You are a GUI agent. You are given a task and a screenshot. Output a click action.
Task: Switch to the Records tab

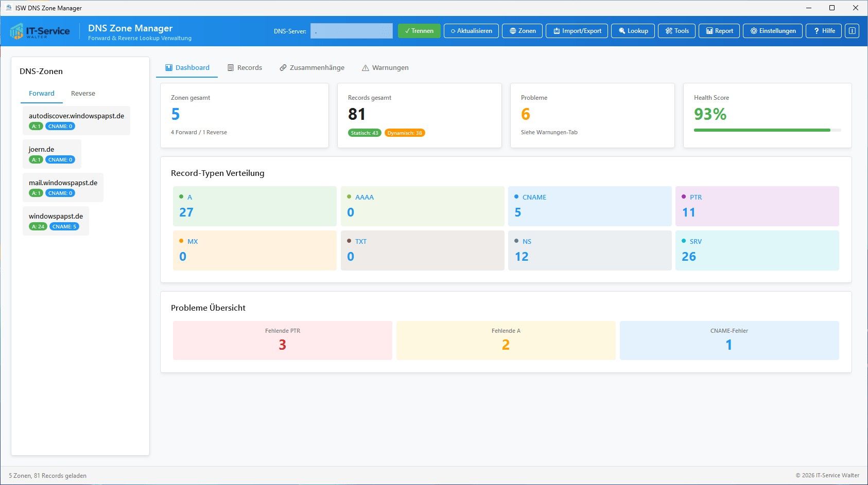pos(245,68)
